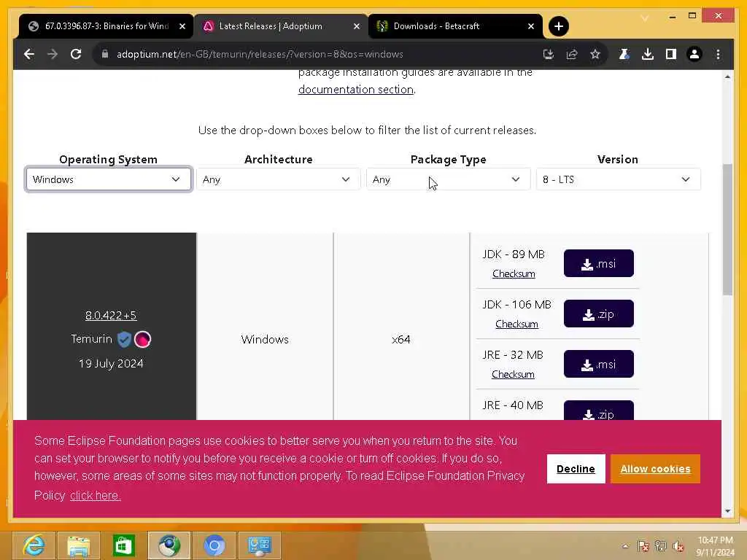Viewport: 747px width, 560px height.
Task: Click the 'x64' architecture cell
Action: point(401,340)
